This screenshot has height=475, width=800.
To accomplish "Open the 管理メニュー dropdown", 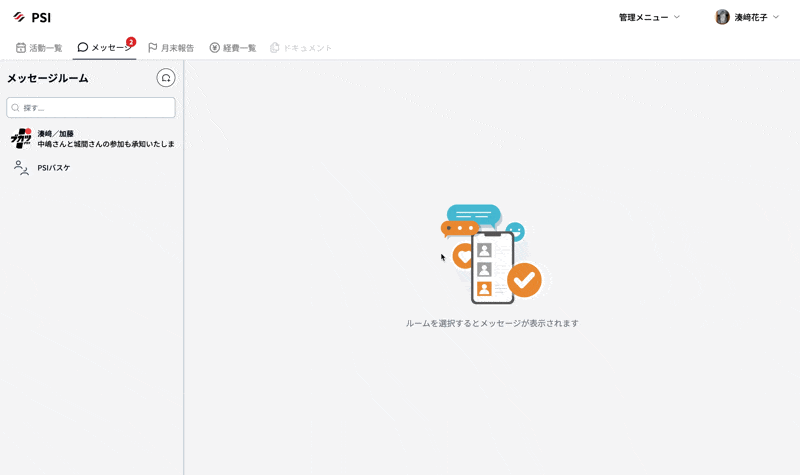I will pyautogui.click(x=649, y=17).
